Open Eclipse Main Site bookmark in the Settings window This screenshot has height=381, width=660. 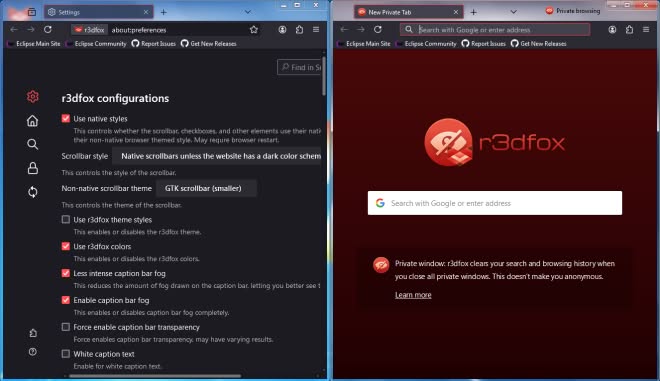click(x=35, y=44)
